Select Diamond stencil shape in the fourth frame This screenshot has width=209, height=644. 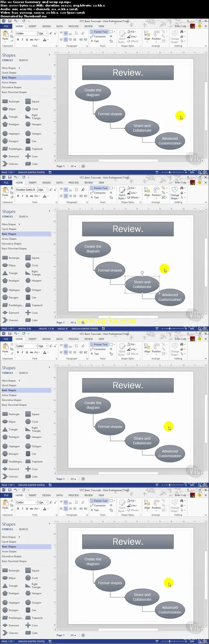(x=11, y=625)
